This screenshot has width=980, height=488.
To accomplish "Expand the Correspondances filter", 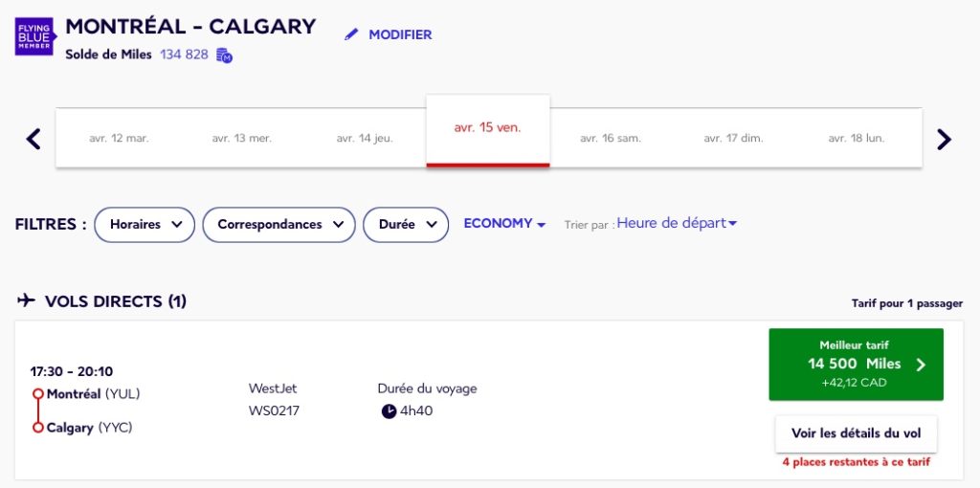I will 279,225.
